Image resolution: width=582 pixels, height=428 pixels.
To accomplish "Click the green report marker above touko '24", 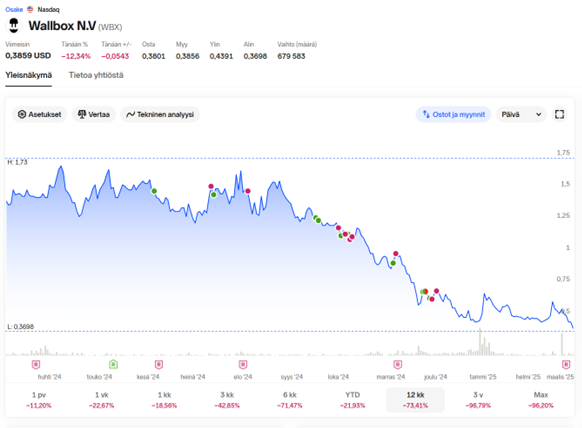I will tap(113, 365).
